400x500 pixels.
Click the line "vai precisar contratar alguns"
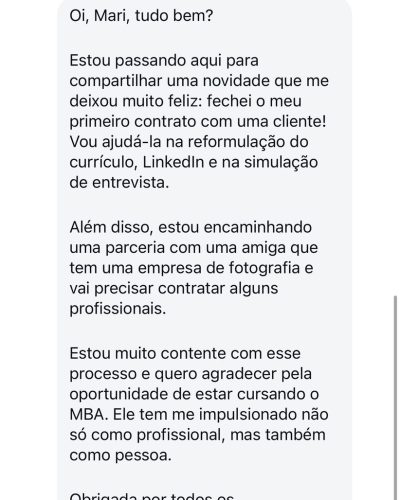click(174, 289)
